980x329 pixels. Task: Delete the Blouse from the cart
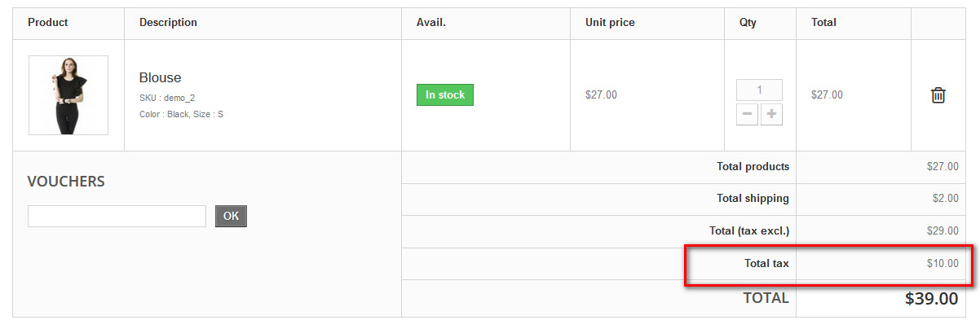click(x=938, y=95)
